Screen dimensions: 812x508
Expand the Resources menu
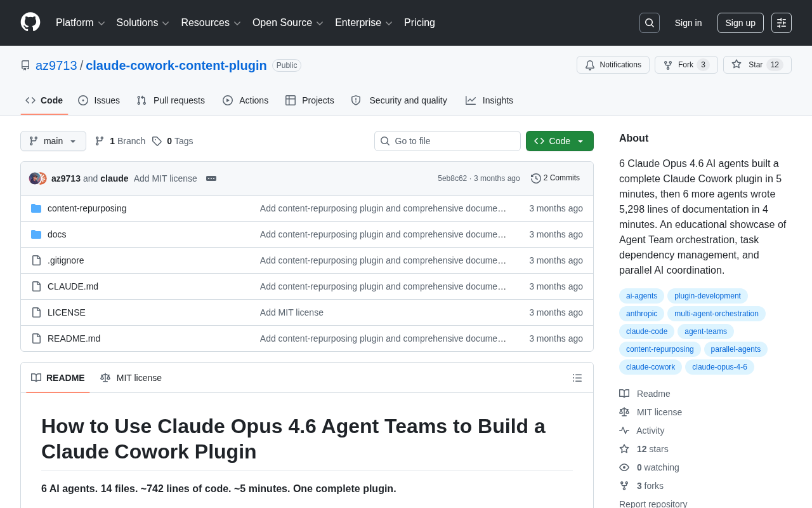(x=211, y=23)
